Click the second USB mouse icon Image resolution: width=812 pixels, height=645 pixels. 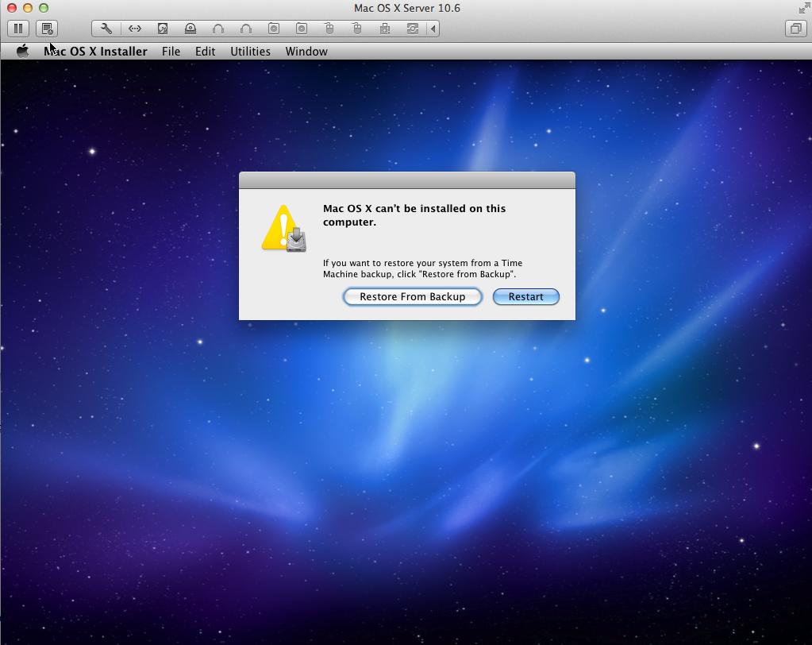[357, 29]
